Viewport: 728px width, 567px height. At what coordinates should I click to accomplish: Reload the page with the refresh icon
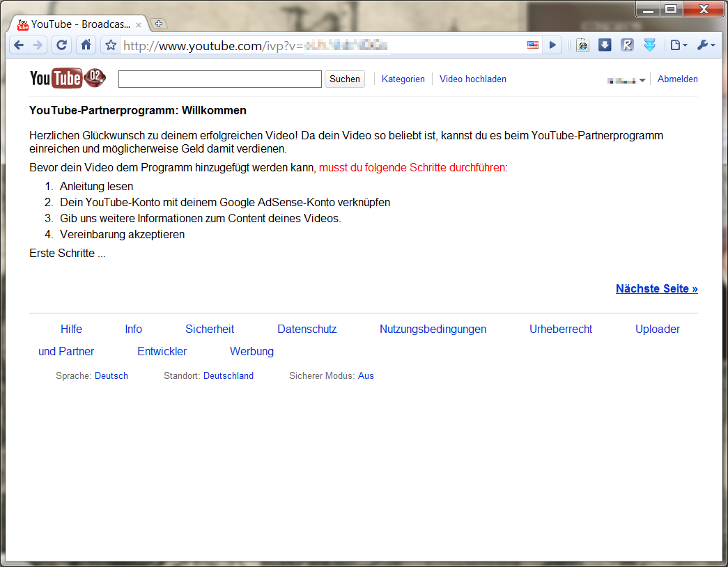(61, 45)
